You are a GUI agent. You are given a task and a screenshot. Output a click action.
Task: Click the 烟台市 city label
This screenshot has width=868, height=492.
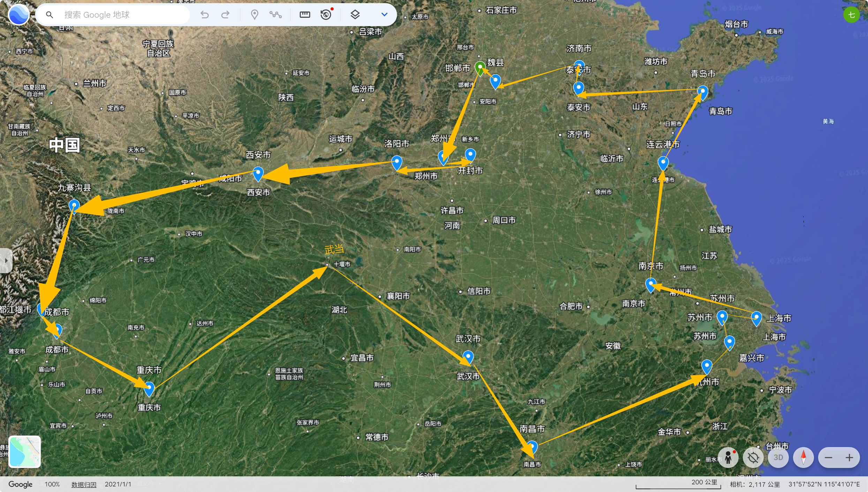[737, 24]
